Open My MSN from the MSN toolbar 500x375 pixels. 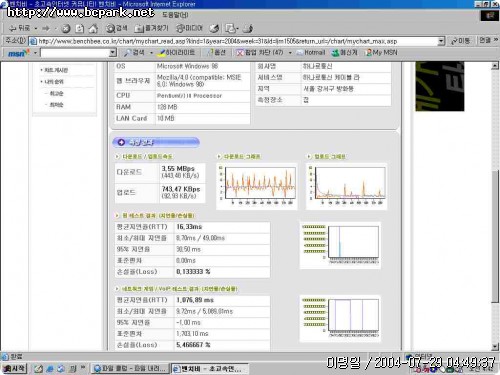pyautogui.click(x=382, y=52)
